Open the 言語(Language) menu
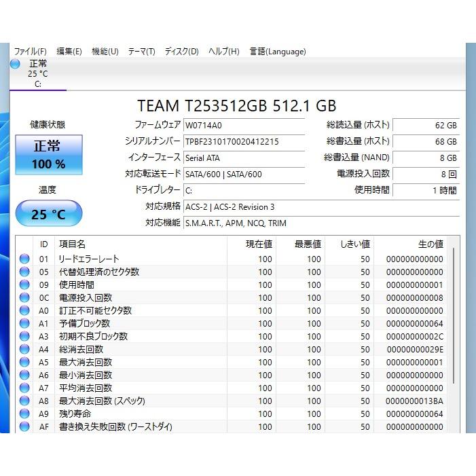The height and width of the screenshot is (476, 476). tap(278, 52)
